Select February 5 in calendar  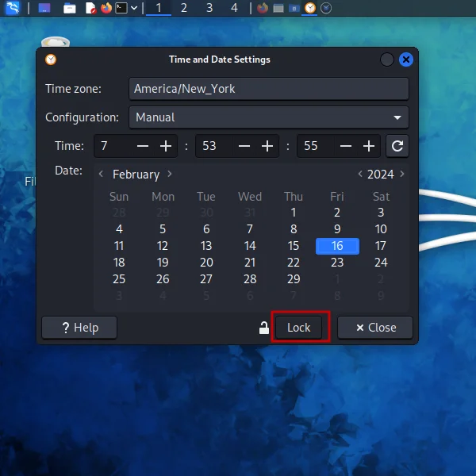(x=163, y=229)
